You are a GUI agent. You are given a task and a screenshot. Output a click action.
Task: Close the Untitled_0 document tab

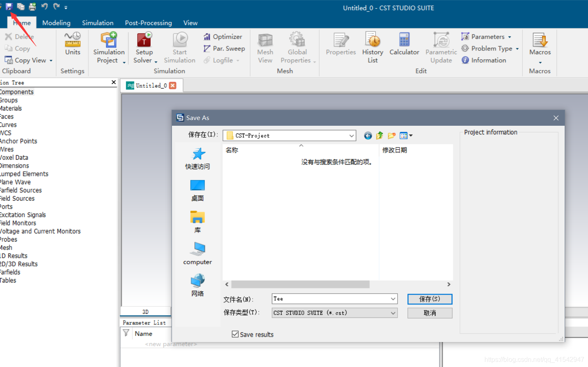[x=173, y=86]
